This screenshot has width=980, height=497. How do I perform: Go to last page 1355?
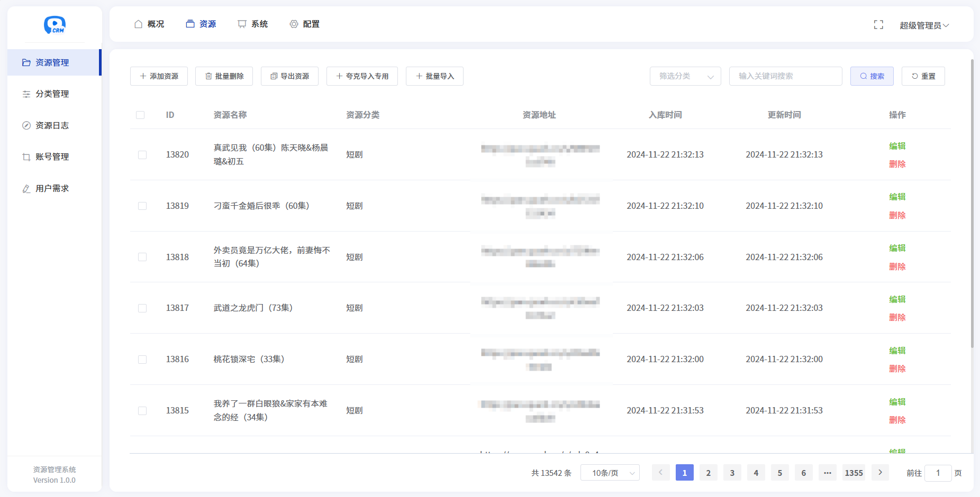854,473
